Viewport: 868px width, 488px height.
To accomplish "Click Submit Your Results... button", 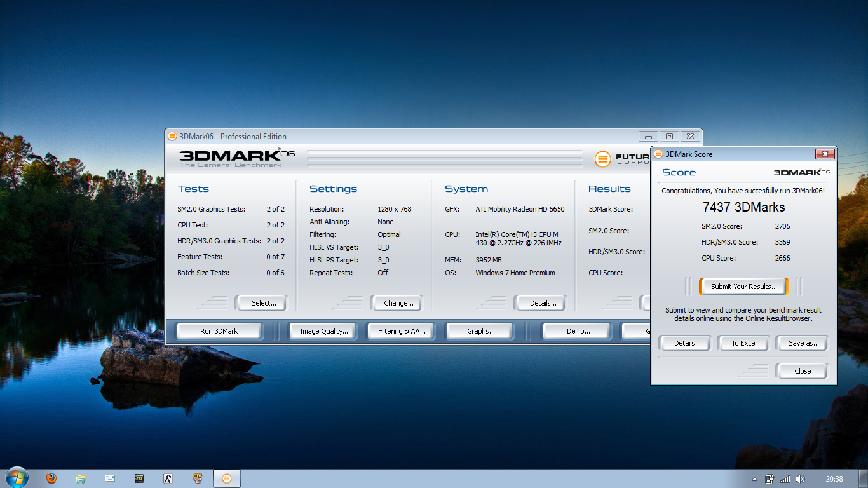I will [743, 287].
